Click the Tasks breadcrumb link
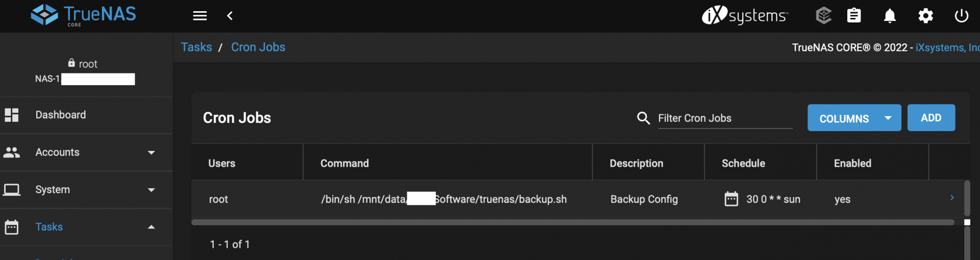This screenshot has height=260, width=980. [x=197, y=47]
